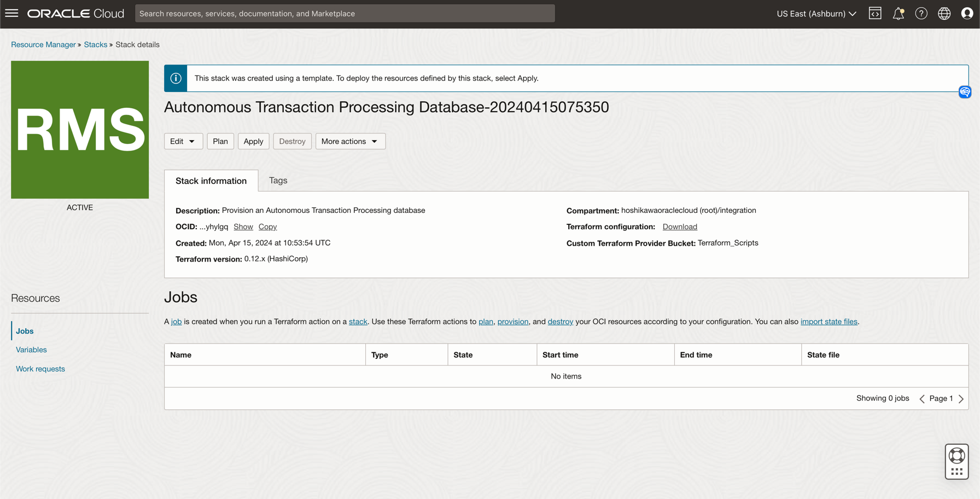This screenshot has width=980, height=499.
Task: Click the 'No items' table message
Action: click(x=566, y=376)
